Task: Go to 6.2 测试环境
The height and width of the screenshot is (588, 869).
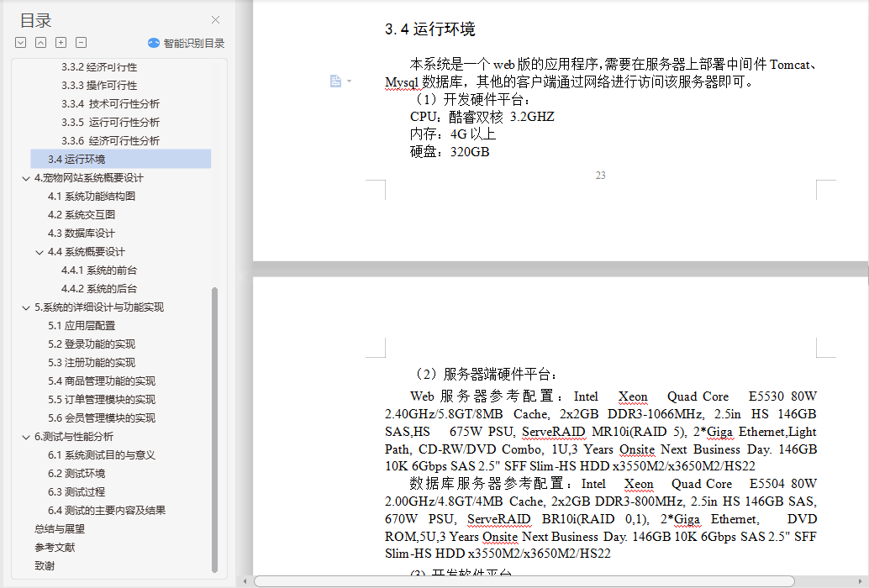Action: coord(76,474)
